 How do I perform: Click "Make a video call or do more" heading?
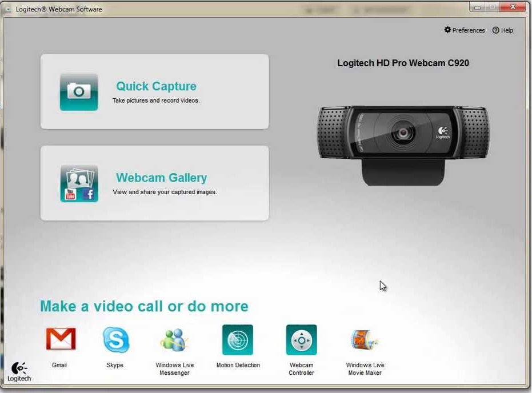coord(144,306)
